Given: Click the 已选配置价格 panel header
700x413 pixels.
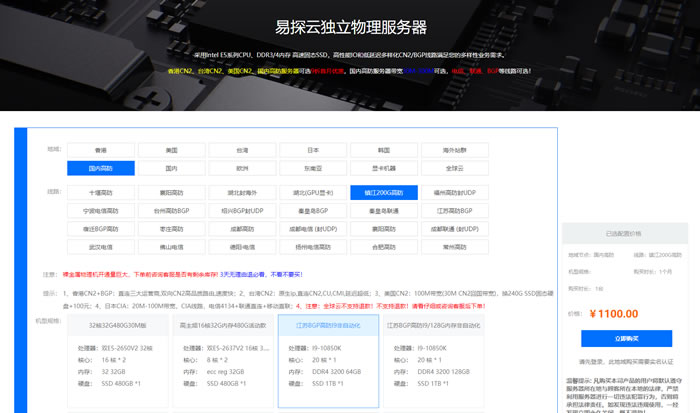Looking at the screenshot, I should pos(625,234).
